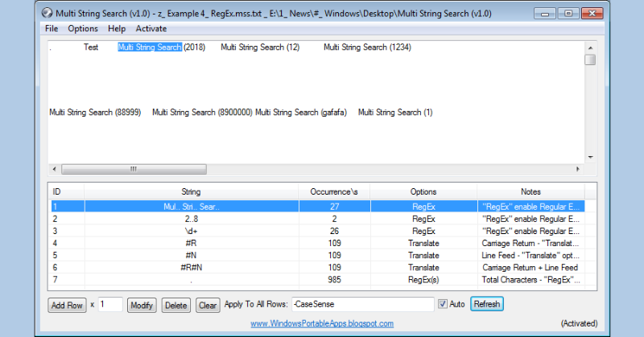Click 'RegEx(s)' option in row 7
Screen dimensions: 644x337
coord(423,280)
